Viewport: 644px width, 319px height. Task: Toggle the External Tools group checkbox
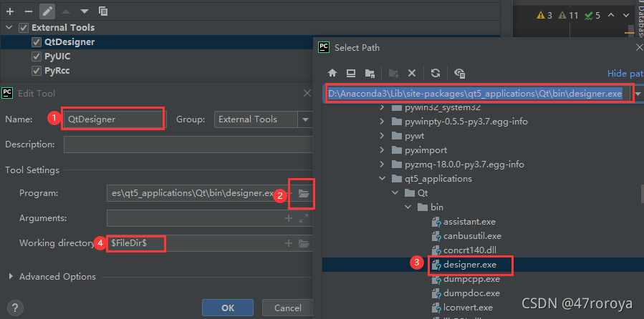24,28
